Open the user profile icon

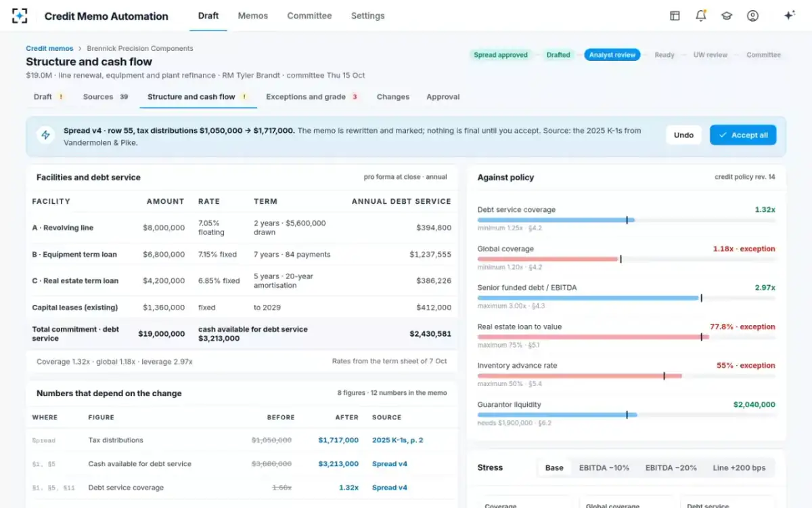752,16
